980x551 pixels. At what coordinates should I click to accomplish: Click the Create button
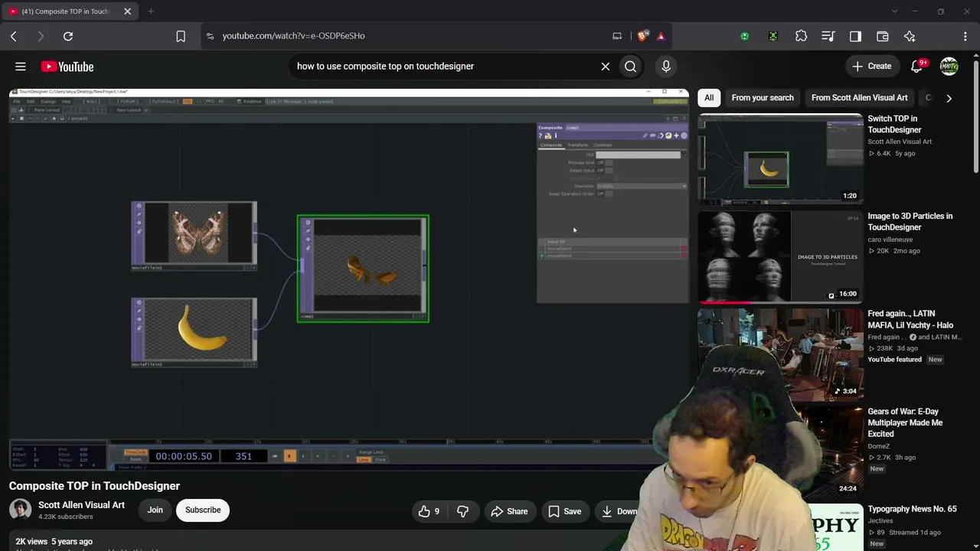pos(871,67)
